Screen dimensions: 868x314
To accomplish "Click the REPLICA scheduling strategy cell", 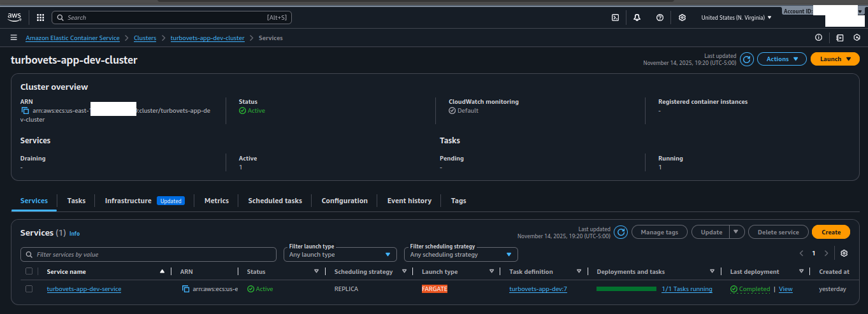I will tap(346, 289).
